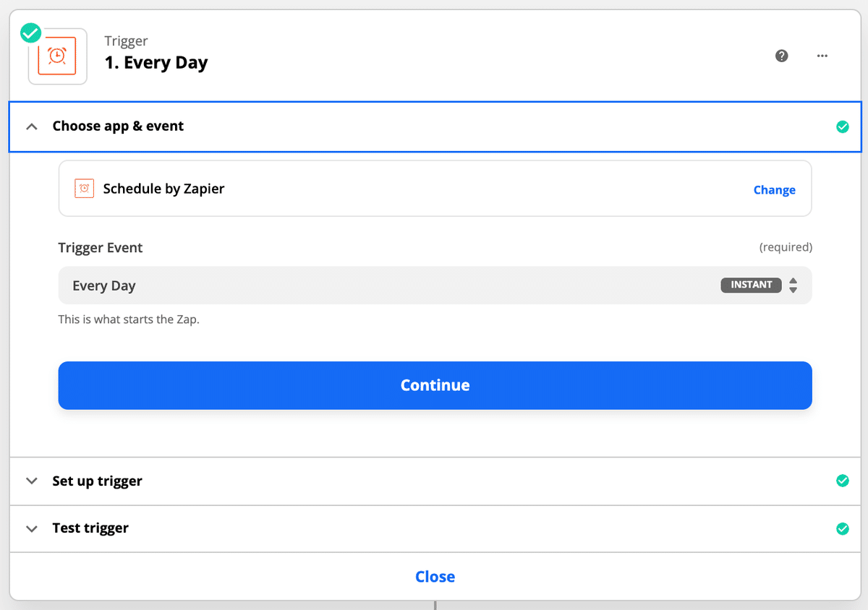Click green checkmark on Set up trigger row
Screen dimensions: 868x610
click(x=843, y=481)
